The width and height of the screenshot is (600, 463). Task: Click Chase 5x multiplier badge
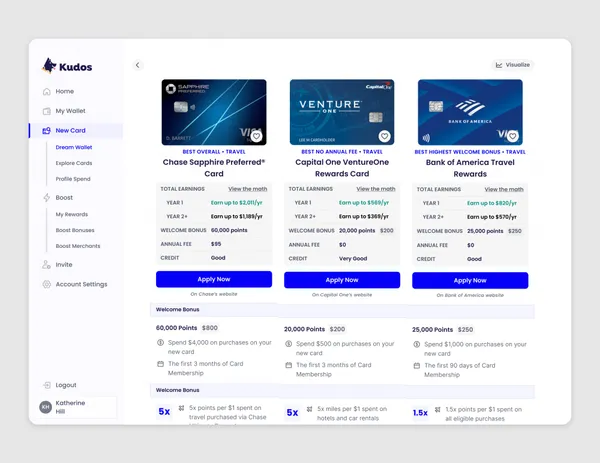(x=164, y=411)
